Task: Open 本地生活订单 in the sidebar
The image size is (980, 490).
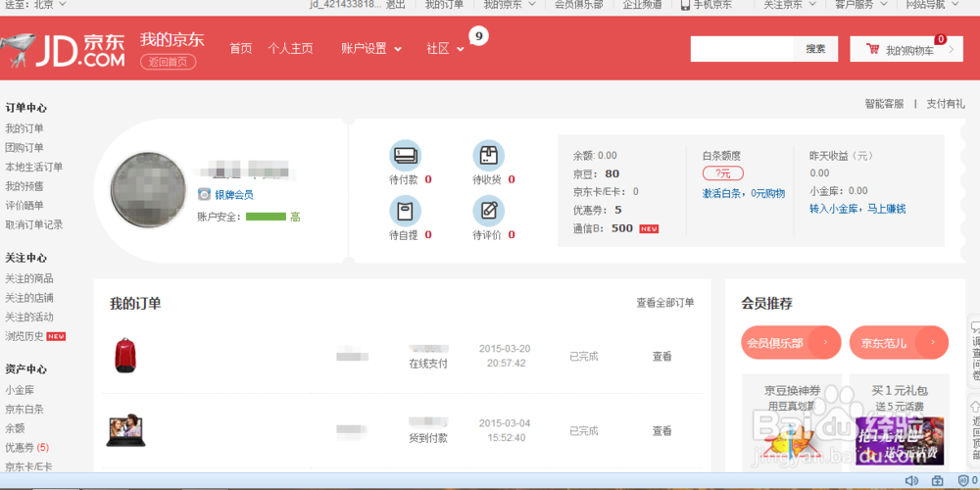Action: (x=33, y=167)
